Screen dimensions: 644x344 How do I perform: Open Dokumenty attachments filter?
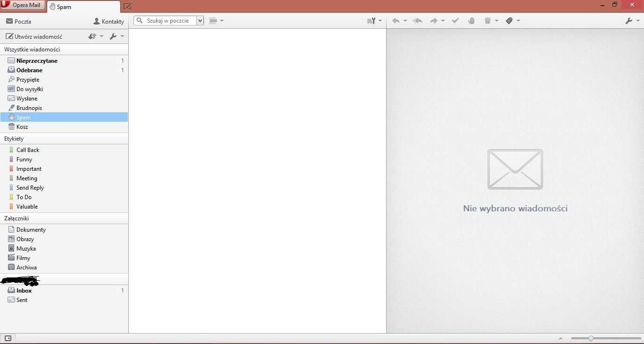[64, 229]
